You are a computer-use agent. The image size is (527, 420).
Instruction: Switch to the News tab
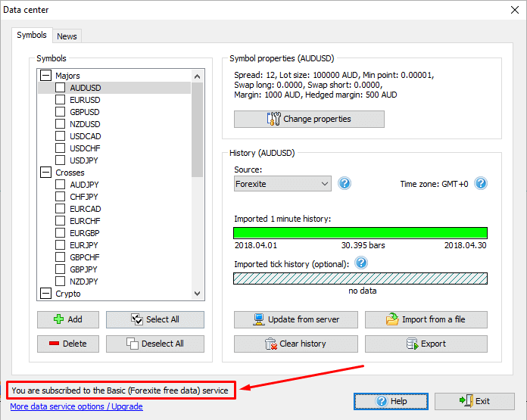(x=67, y=36)
